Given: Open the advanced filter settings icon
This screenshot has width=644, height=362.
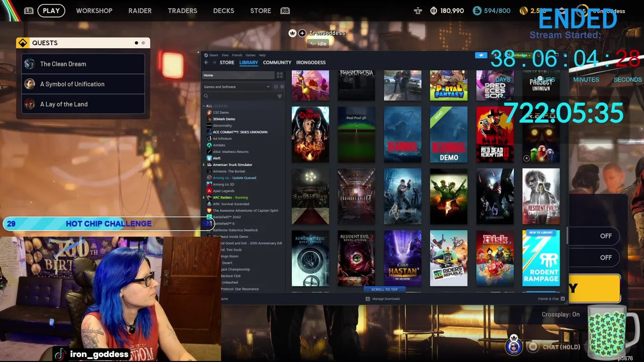Looking at the screenshot, I should (279, 96).
